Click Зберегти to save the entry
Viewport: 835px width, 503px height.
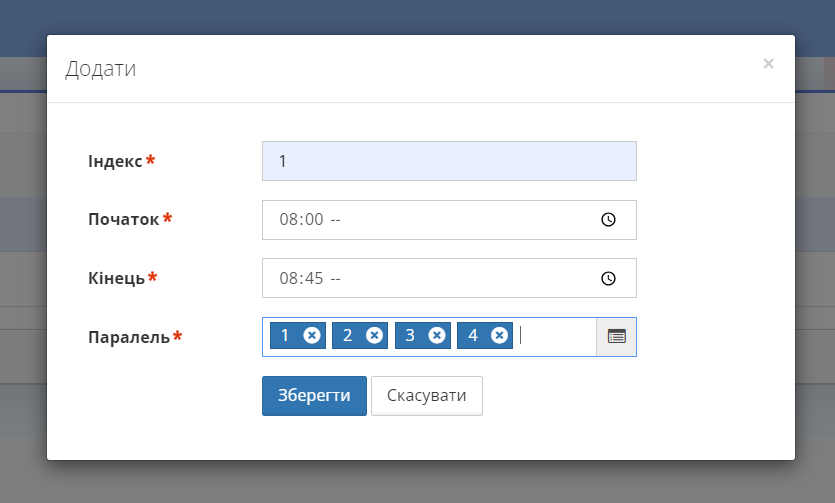coord(314,396)
